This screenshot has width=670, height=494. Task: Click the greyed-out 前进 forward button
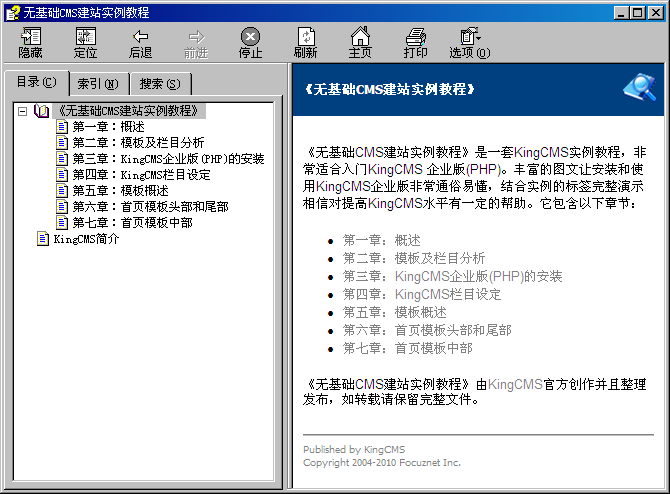196,43
